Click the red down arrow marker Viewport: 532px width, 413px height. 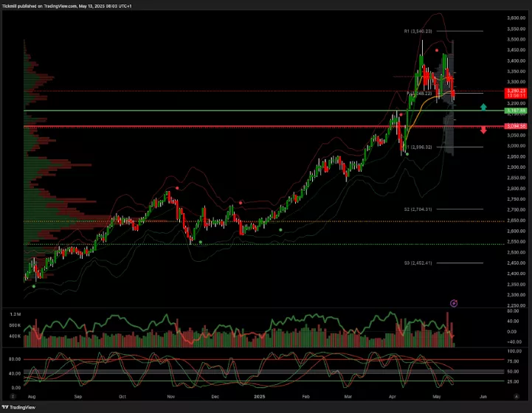pyautogui.click(x=483, y=131)
